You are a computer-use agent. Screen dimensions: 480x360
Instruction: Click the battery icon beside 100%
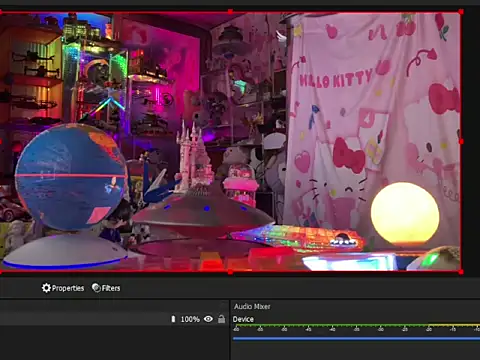click(x=173, y=319)
